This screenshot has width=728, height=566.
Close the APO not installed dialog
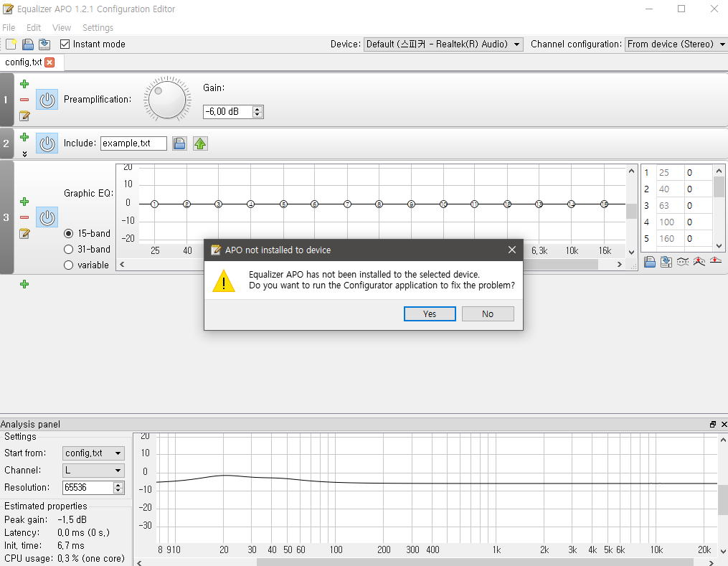511,250
